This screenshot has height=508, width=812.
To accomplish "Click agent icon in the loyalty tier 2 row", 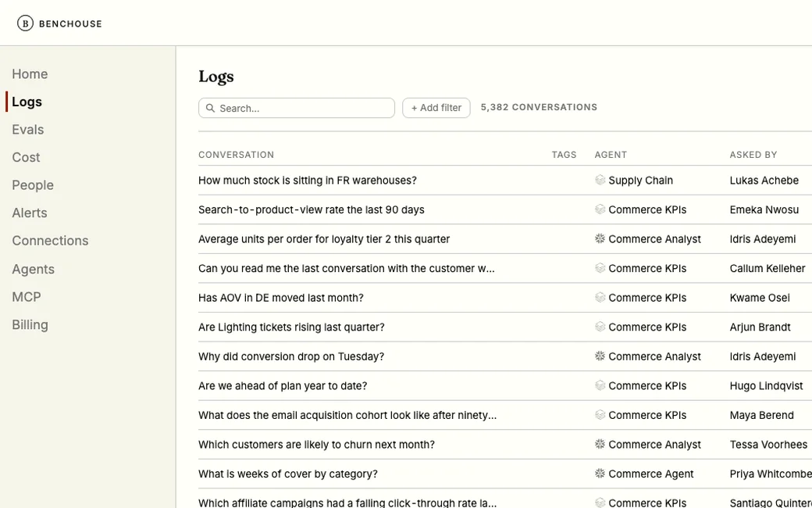I will click(x=600, y=239).
